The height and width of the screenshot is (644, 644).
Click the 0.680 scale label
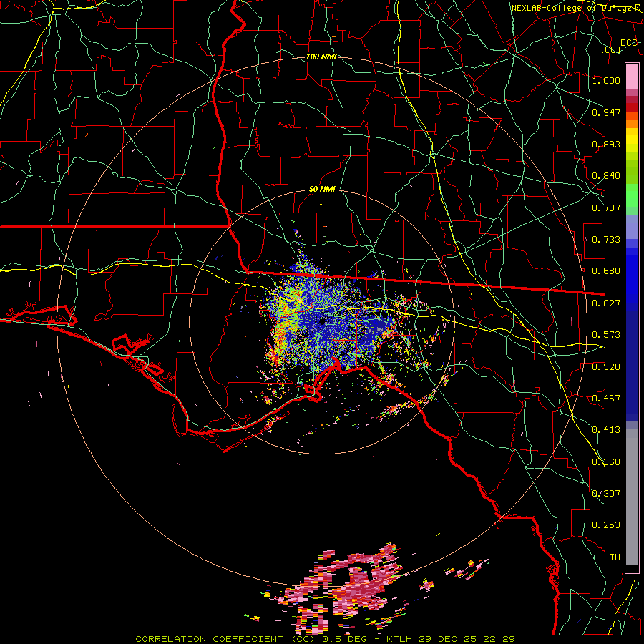tap(606, 271)
